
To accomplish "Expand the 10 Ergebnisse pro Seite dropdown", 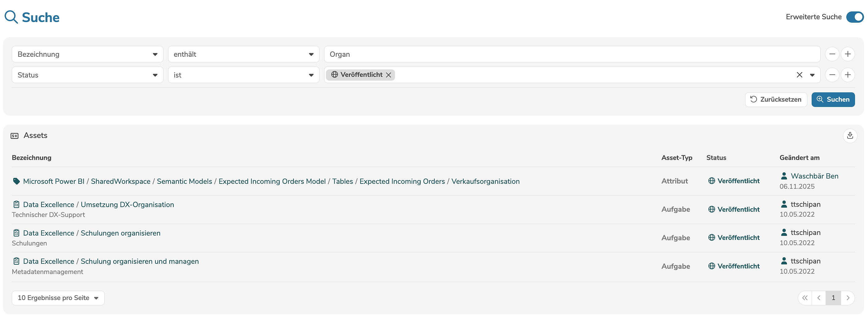I will pos(58,298).
